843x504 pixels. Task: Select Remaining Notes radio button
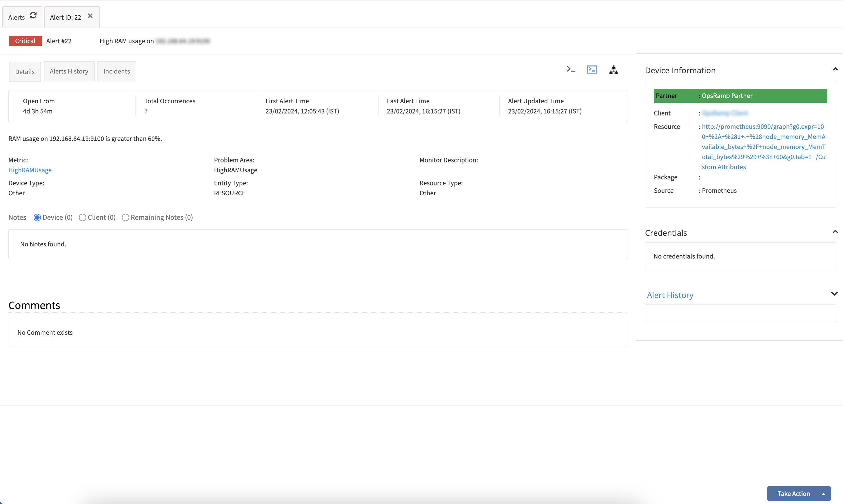125,217
